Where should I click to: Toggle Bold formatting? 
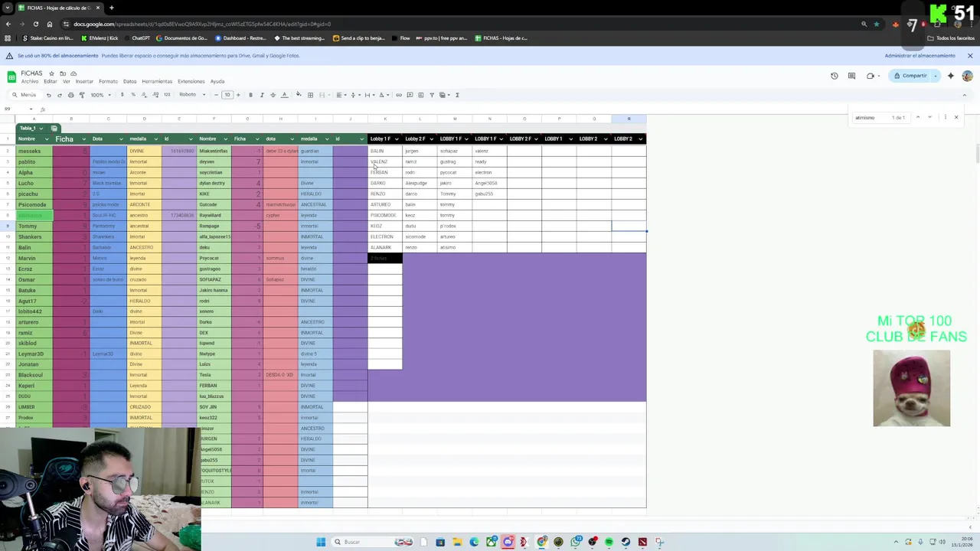pos(250,95)
